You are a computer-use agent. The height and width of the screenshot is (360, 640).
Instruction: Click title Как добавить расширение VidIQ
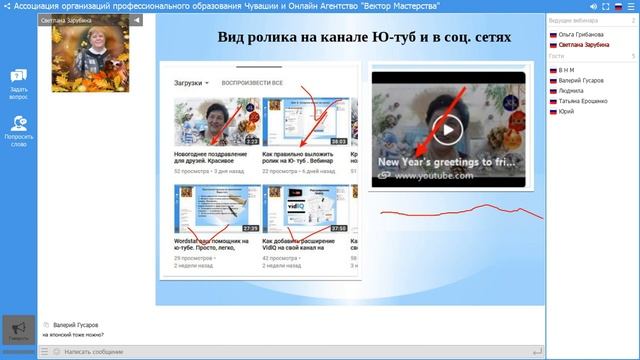[298, 244]
